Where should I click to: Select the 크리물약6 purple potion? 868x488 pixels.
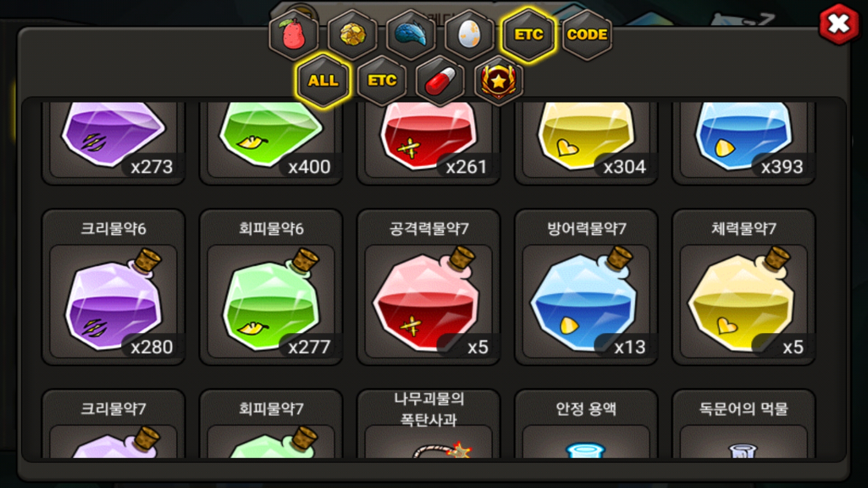[113, 287]
